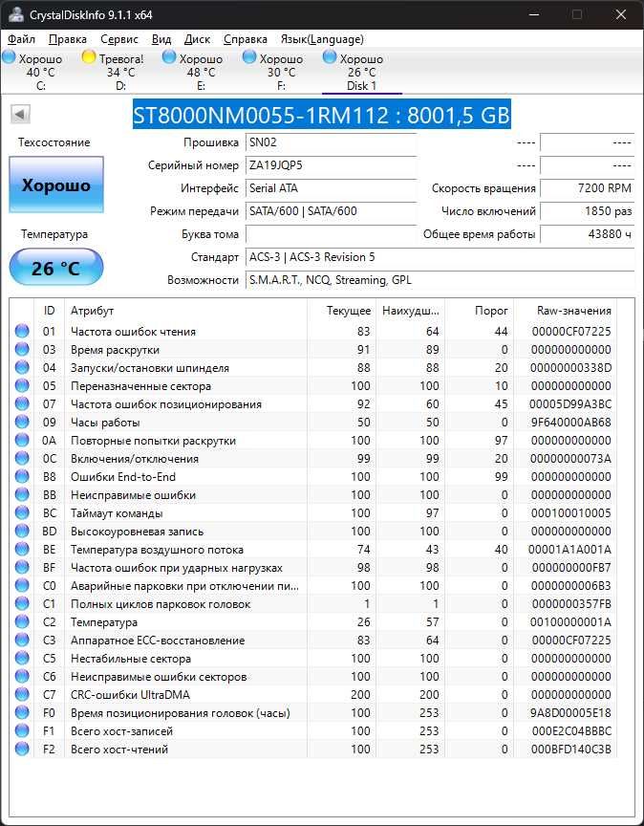
Task: Click the Стандарт field ACS-3 Revision 5
Action: (440, 257)
